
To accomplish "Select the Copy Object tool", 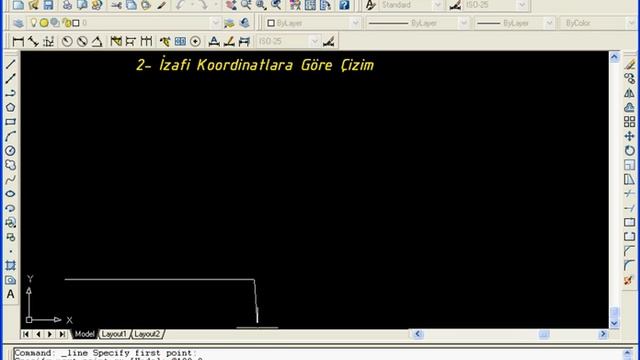I will pos(629,78).
